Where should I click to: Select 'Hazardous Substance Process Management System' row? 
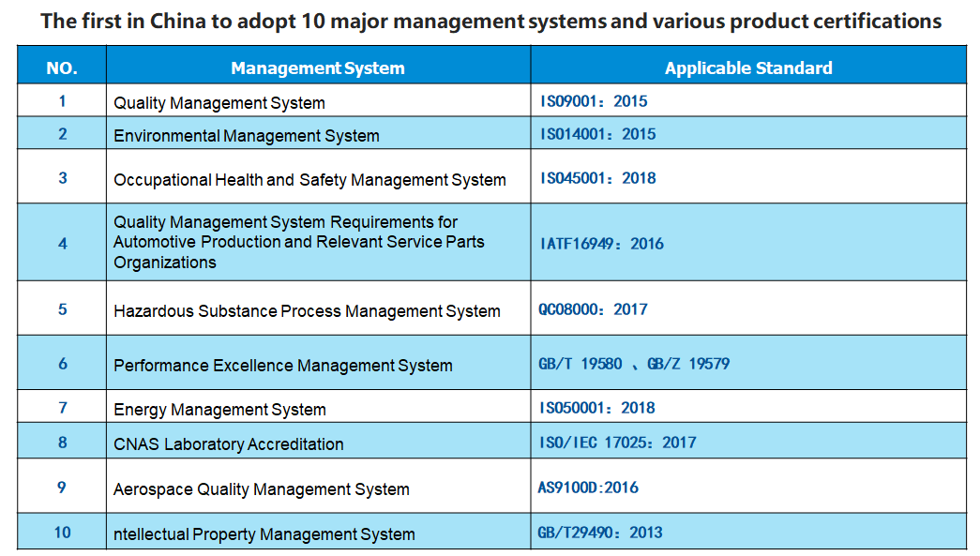[491, 308]
